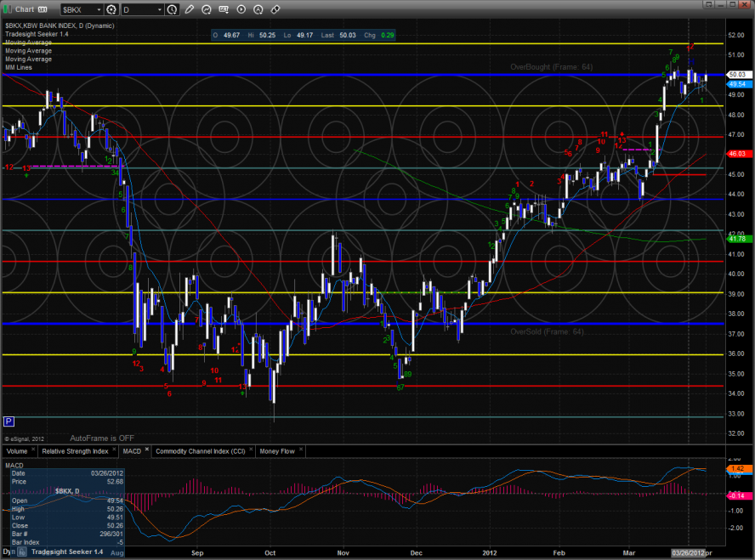Switch to the Relative Strength Index tab

point(75,450)
